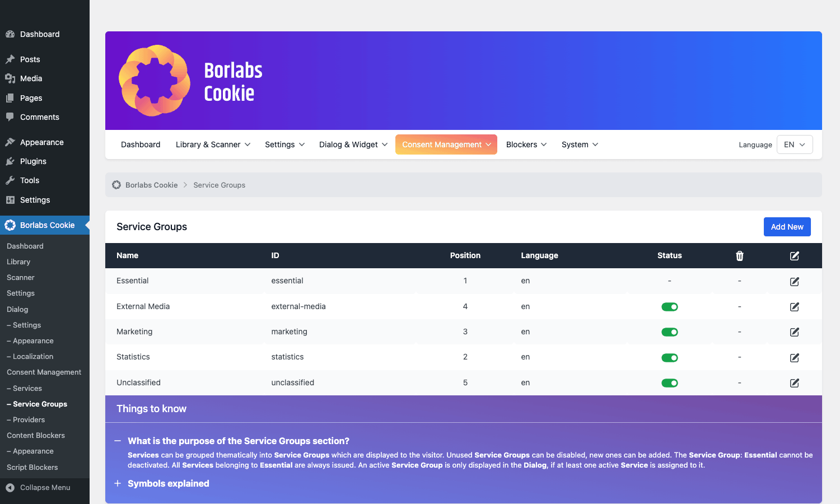Screen dimensions: 840x504
Task: Edit the Essential service group
Action: (x=795, y=282)
